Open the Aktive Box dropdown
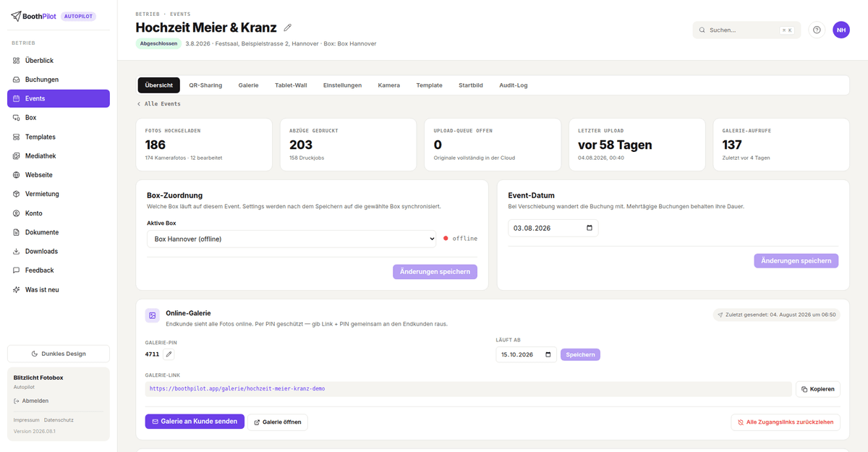The width and height of the screenshot is (868, 452). click(x=292, y=239)
